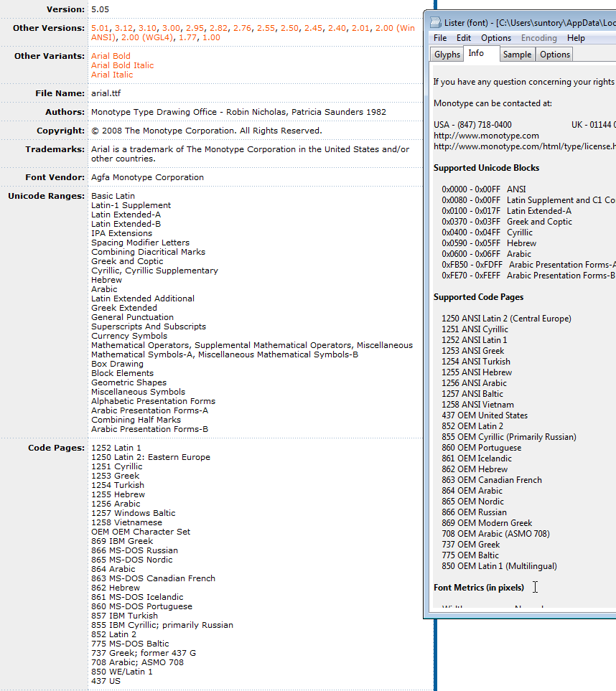Click the Font Metrics (in pixels) heading

click(x=479, y=588)
